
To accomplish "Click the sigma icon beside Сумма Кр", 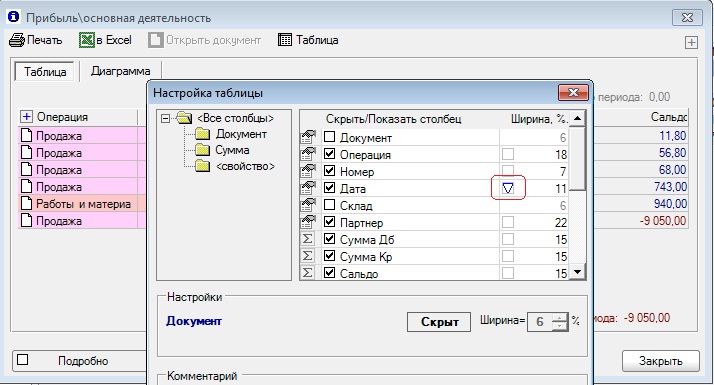I will (308, 256).
